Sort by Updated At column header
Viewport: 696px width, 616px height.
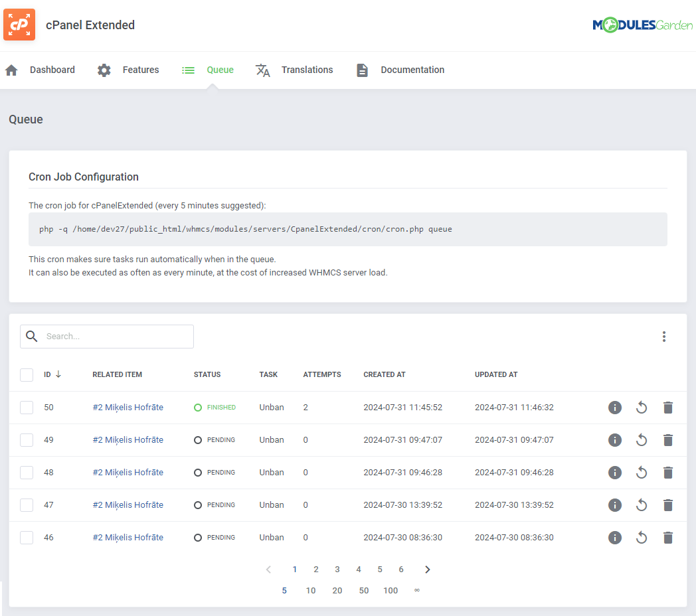coord(496,374)
